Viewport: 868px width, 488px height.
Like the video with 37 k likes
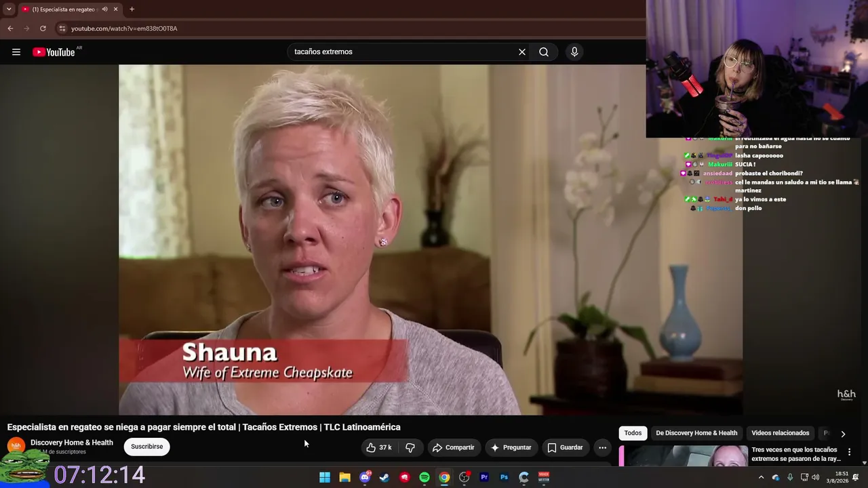coord(379,447)
